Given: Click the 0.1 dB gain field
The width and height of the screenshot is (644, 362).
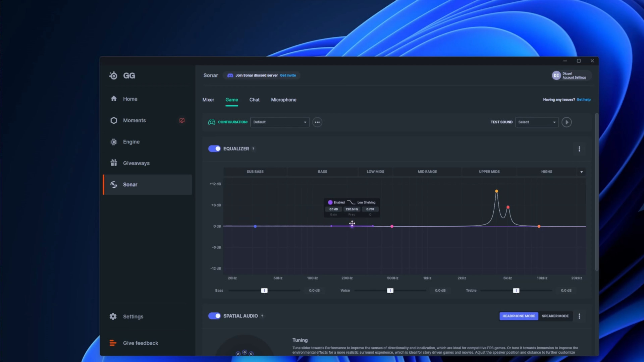Looking at the screenshot, I should [333, 209].
